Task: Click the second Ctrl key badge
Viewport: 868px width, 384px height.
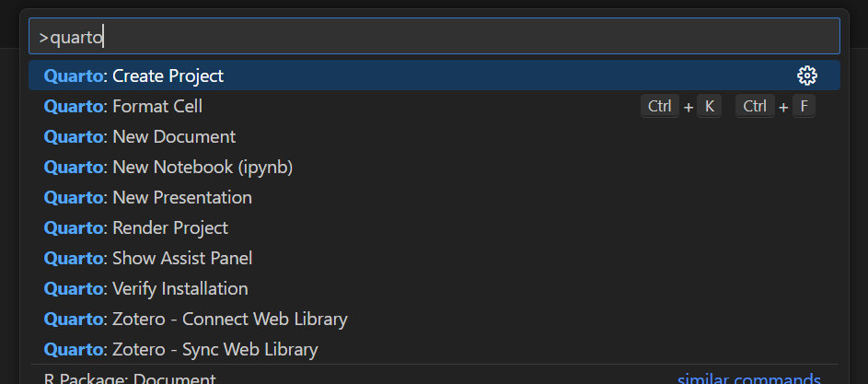Action: point(755,106)
